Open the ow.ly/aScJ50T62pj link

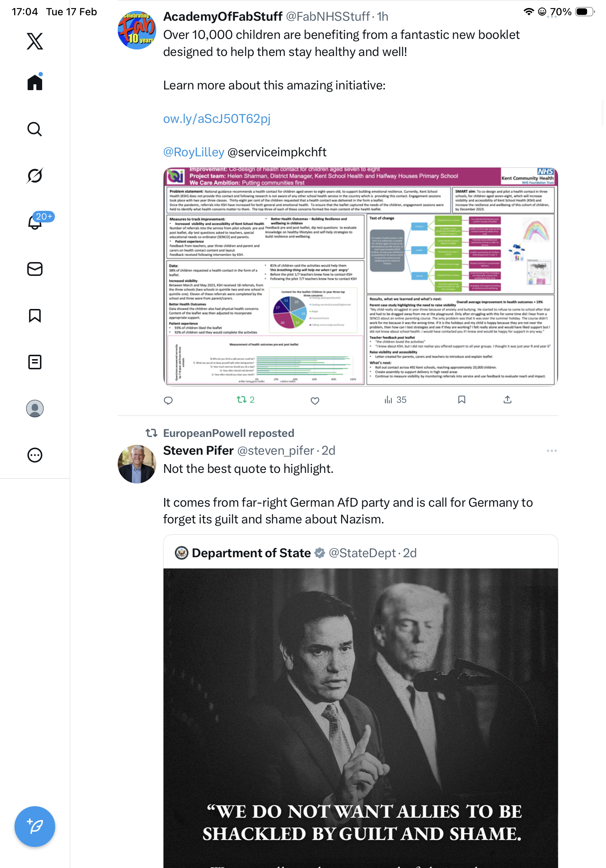tap(217, 119)
